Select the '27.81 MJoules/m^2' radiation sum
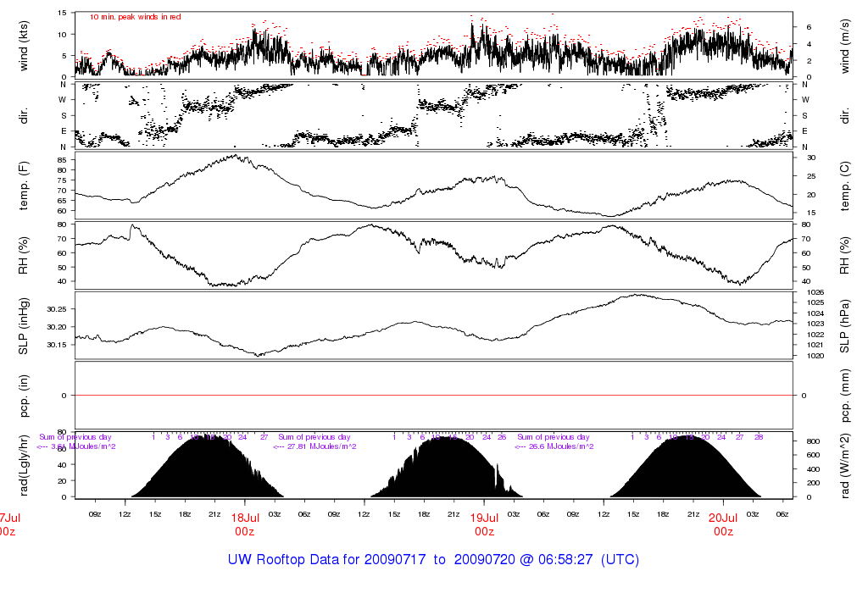 pos(314,446)
